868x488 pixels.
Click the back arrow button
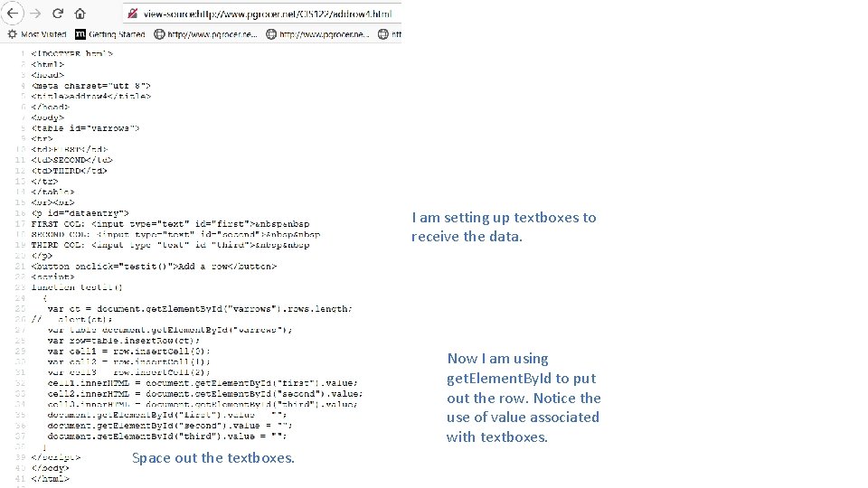[x=14, y=14]
